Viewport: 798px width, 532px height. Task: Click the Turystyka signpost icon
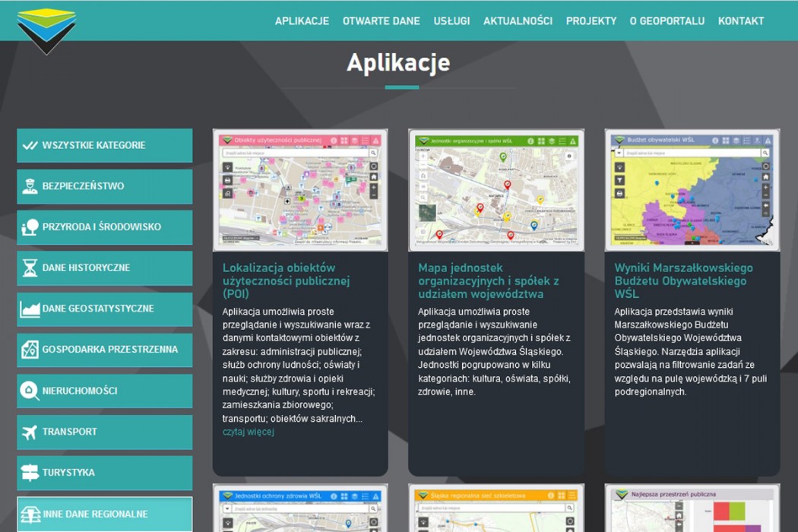pyautogui.click(x=30, y=473)
